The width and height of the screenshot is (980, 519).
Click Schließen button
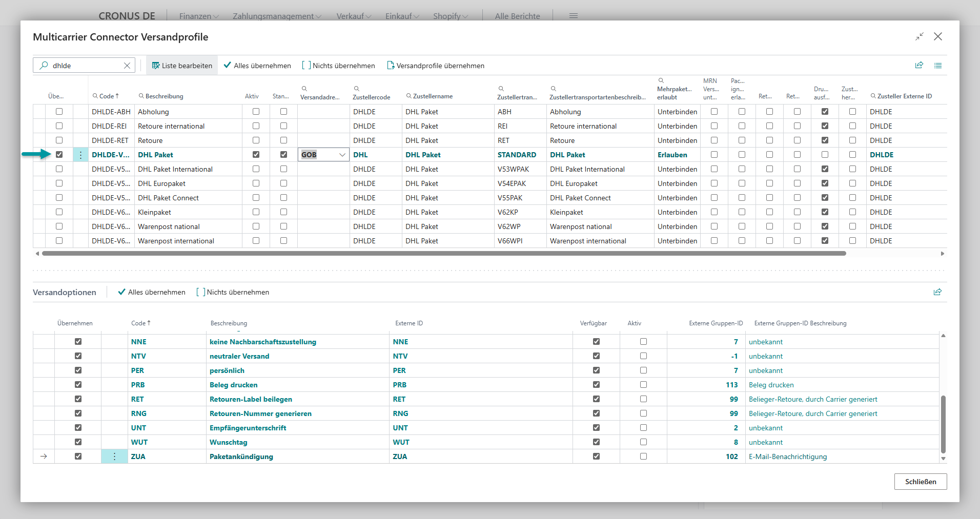click(921, 482)
